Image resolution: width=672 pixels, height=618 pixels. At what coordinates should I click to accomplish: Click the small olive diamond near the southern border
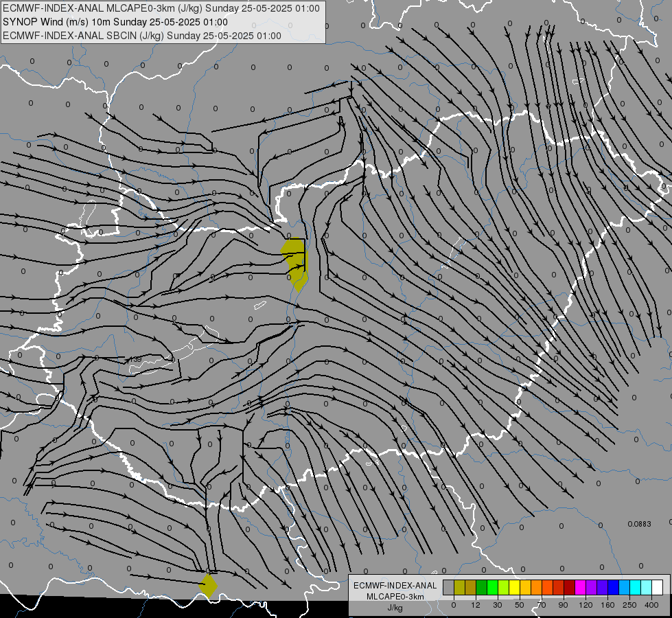(x=208, y=586)
